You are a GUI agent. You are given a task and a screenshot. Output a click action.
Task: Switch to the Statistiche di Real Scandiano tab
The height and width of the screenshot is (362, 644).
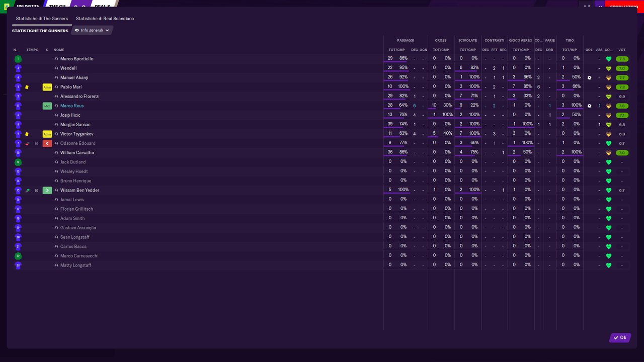point(104,18)
